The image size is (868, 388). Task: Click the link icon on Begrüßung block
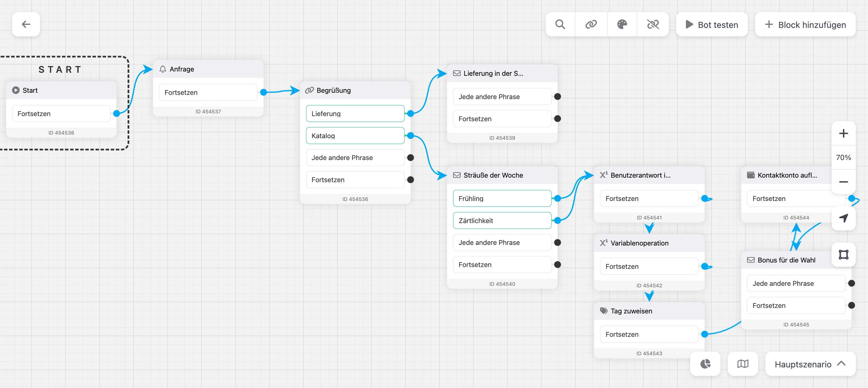309,90
